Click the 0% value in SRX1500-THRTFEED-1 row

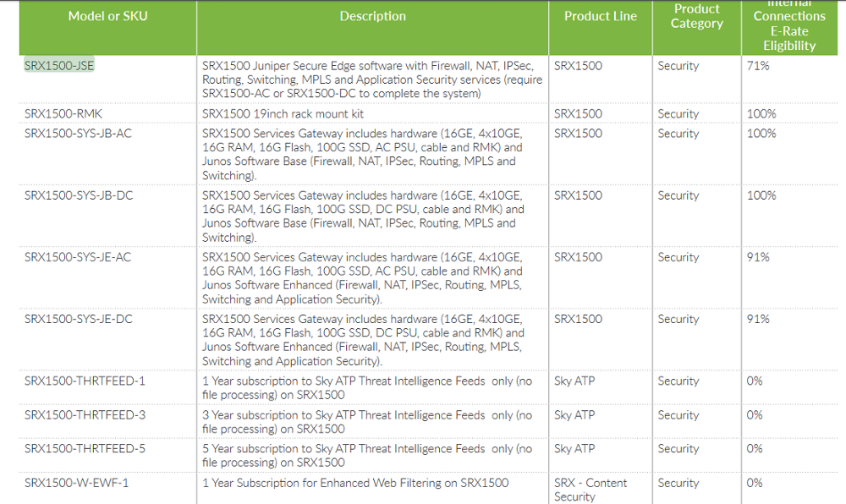pos(755,381)
